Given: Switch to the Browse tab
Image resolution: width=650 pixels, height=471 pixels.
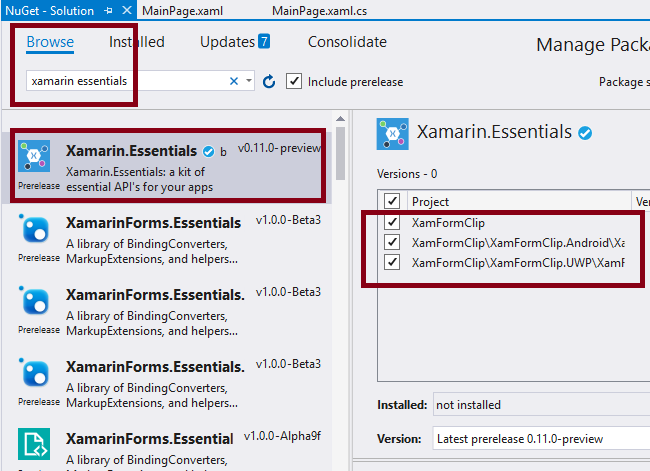Looking at the screenshot, I should click(x=50, y=42).
